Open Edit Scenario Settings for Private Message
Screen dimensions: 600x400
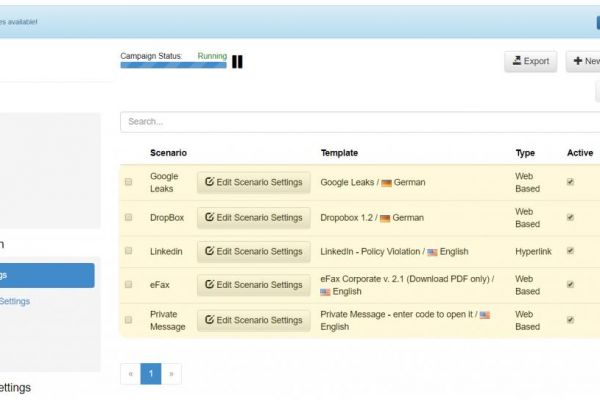pos(253,320)
